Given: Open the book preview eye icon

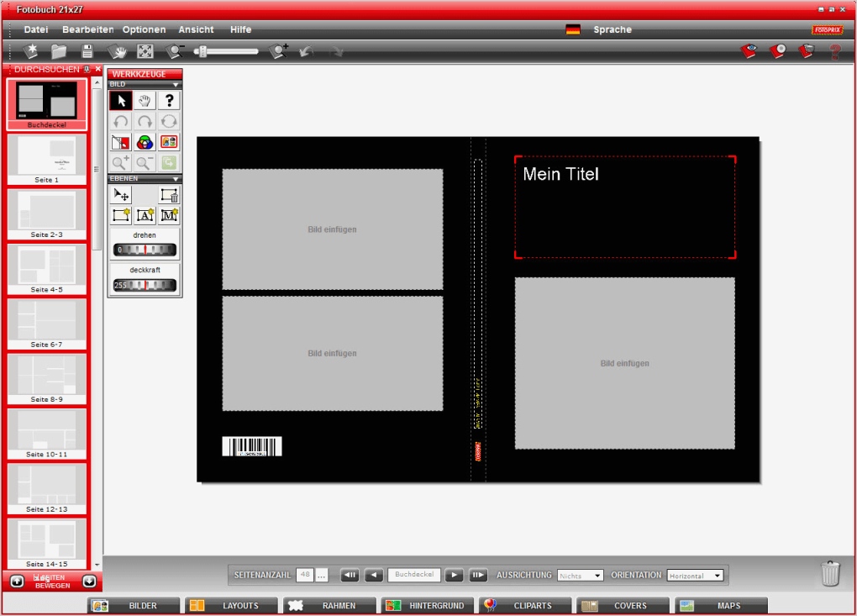Looking at the screenshot, I should pos(749,51).
